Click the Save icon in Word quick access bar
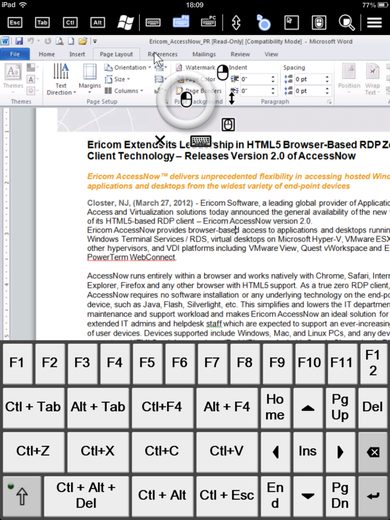Viewport: 390px width, 520px height. click(x=19, y=41)
